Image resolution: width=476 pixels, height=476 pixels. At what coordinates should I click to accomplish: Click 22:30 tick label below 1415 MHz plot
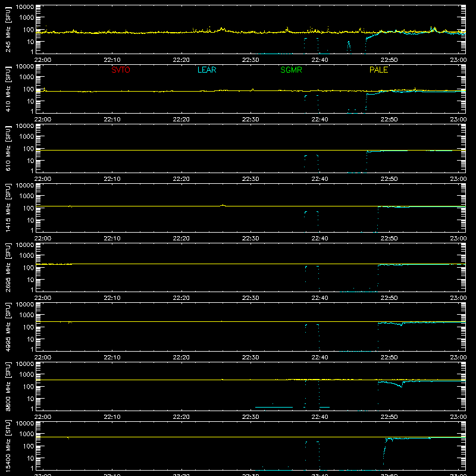pyautogui.click(x=250, y=239)
